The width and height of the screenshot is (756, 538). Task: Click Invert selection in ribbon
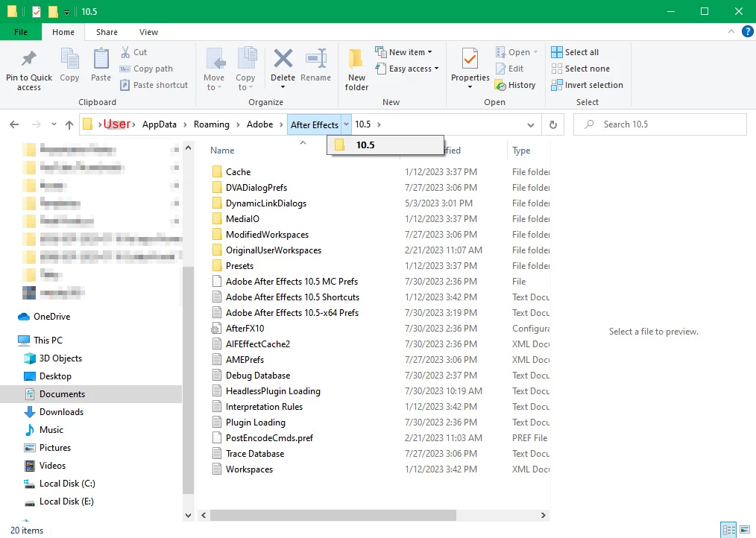click(588, 85)
